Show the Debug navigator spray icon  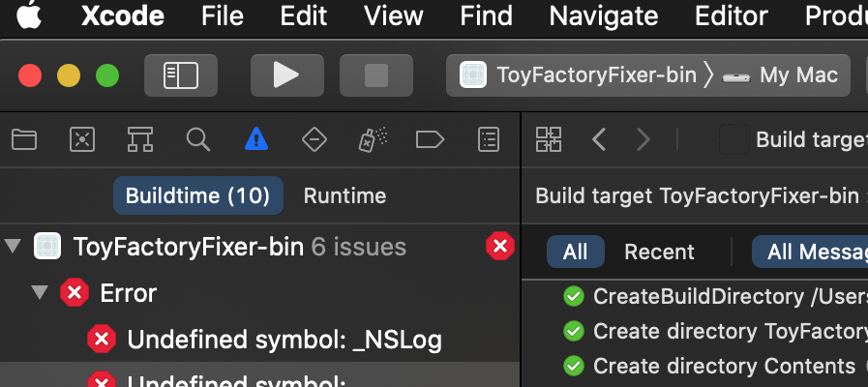pyautogui.click(x=373, y=139)
